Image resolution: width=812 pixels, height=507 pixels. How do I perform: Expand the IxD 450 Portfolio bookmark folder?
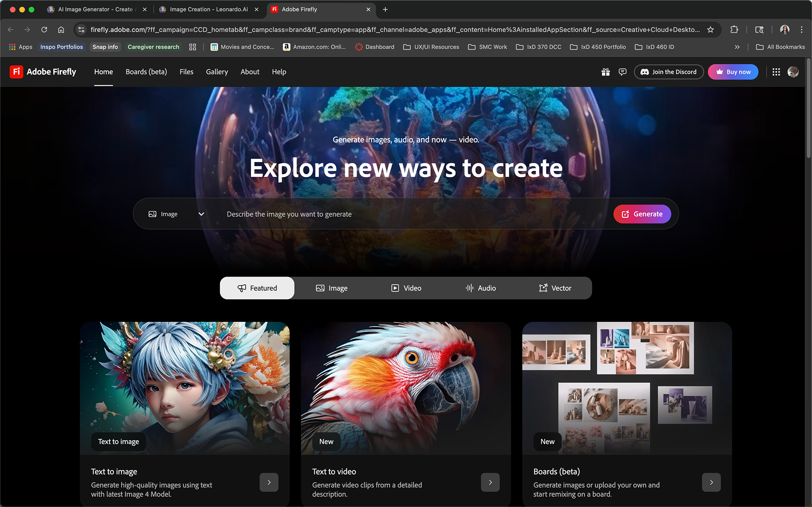(x=598, y=47)
